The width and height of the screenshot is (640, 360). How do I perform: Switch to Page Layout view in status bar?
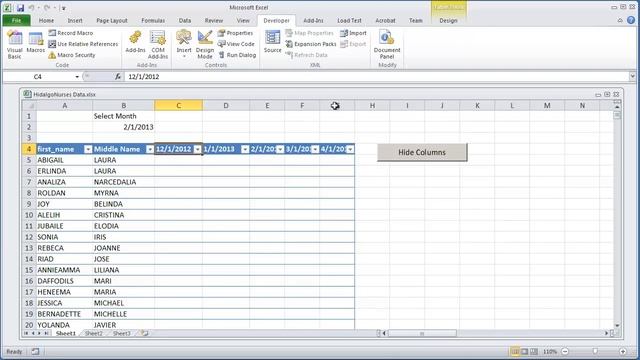click(x=524, y=351)
